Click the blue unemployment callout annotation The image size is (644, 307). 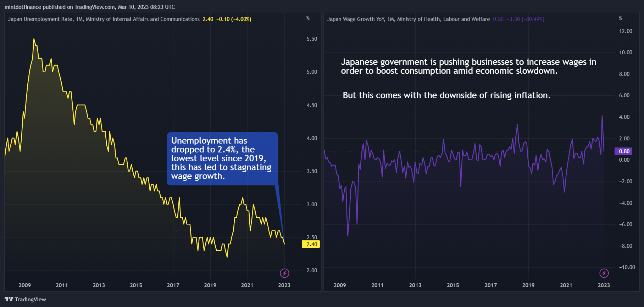(x=222, y=158)
